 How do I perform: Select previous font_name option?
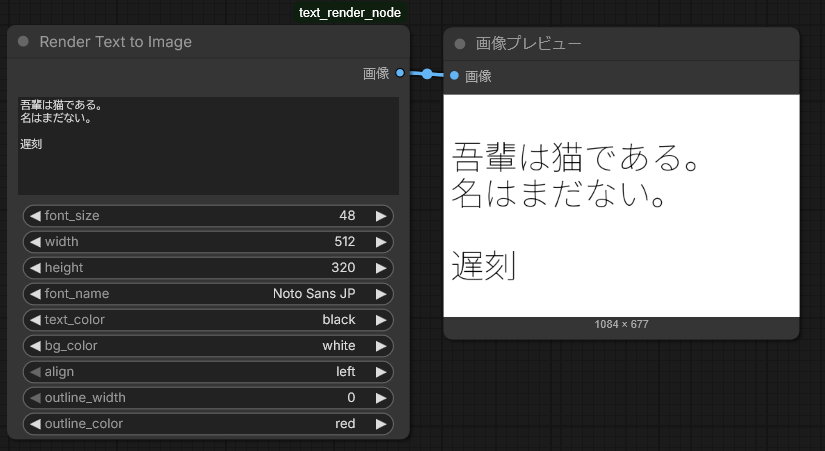35,294
